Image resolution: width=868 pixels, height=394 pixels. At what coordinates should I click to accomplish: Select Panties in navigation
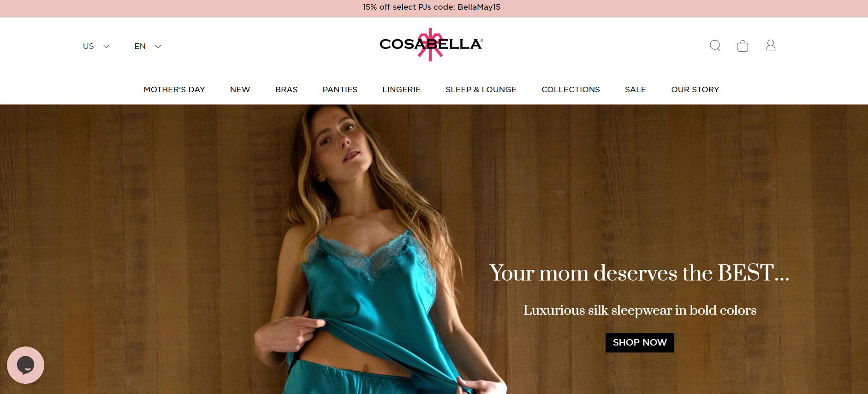click(340, 90)
